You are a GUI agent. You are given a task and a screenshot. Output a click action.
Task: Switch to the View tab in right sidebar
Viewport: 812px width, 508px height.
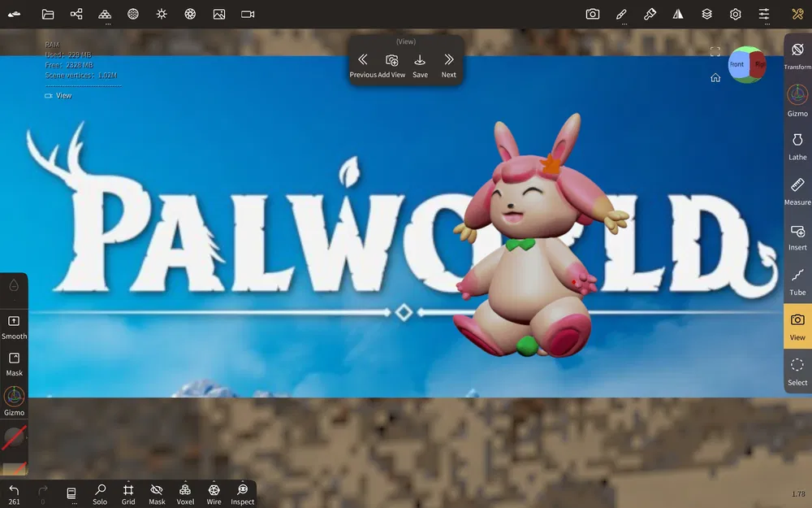tap(797, 328)
